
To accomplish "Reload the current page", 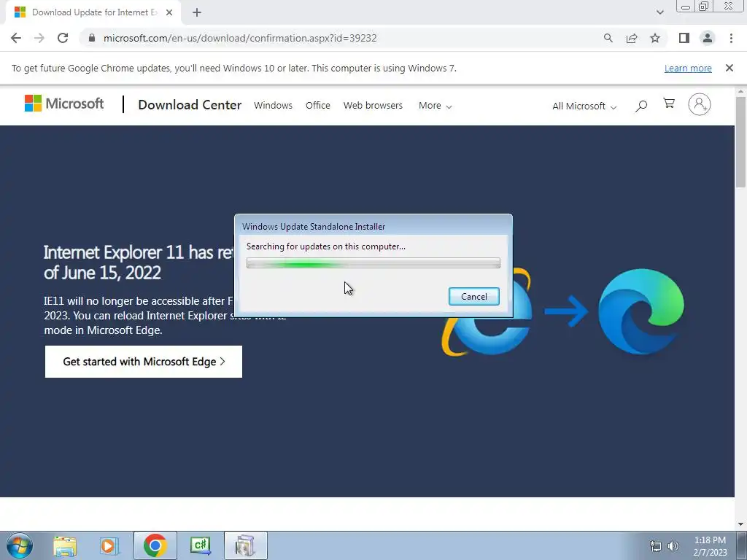I will tap(63, 38).
